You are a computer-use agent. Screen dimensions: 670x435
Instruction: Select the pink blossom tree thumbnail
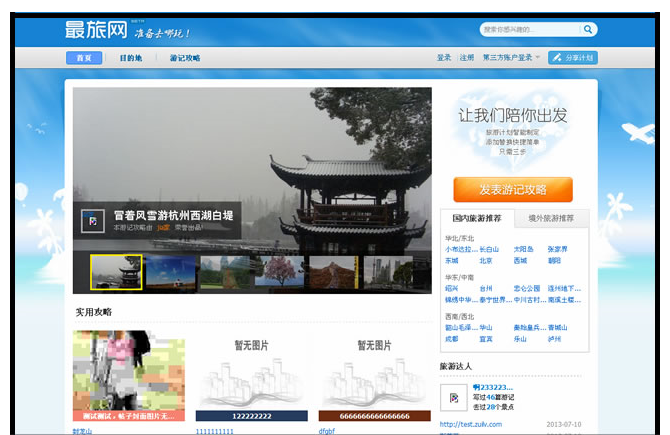tap(279, 272)
